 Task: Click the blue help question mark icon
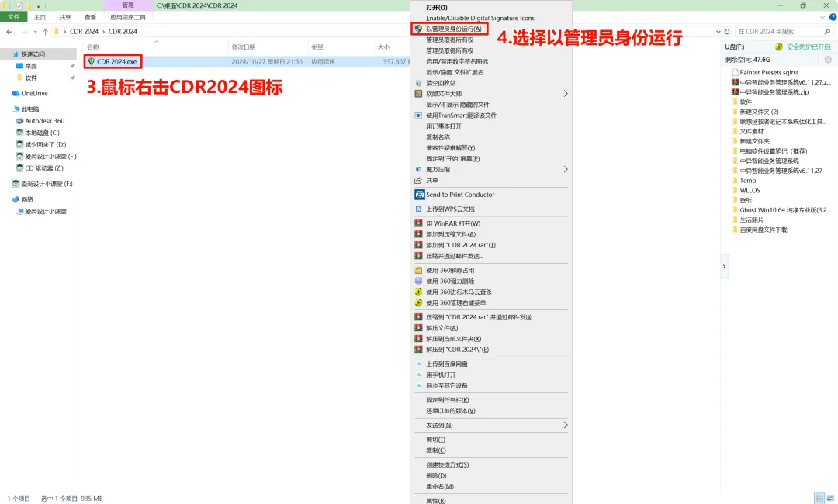pos(833,17)
